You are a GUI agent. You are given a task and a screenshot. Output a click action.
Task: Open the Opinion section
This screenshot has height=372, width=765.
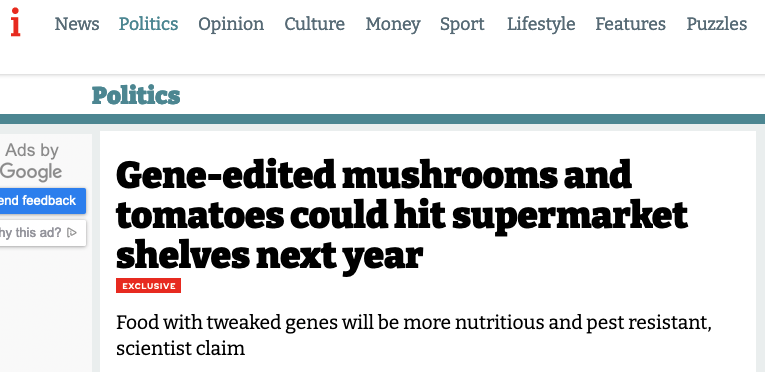click(x=231, y=24)
